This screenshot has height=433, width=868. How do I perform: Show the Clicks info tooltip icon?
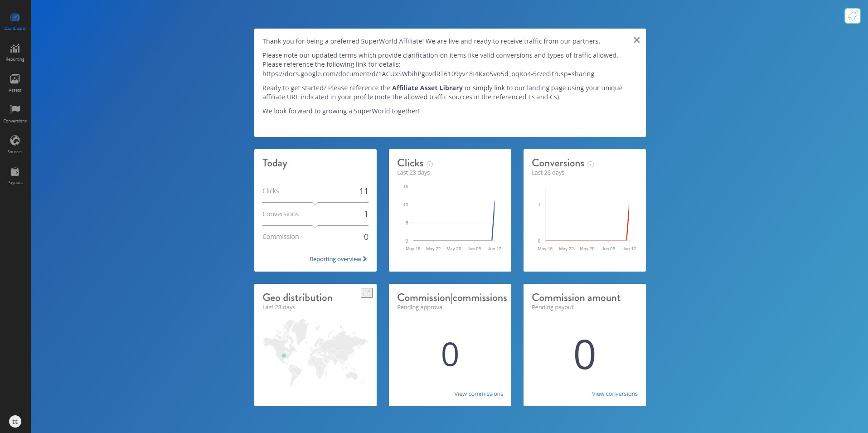430,165
